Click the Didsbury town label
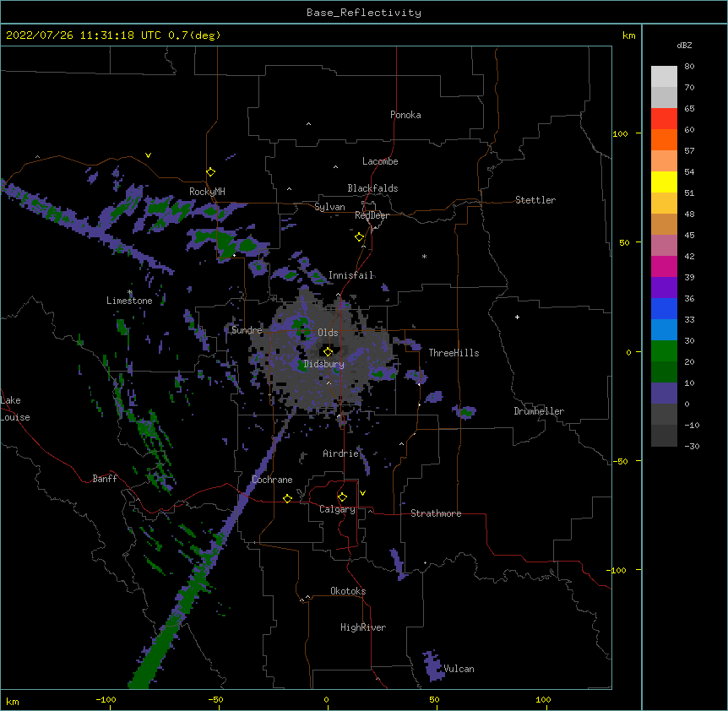This screenshot has width=728, height=711. (324, 364)
